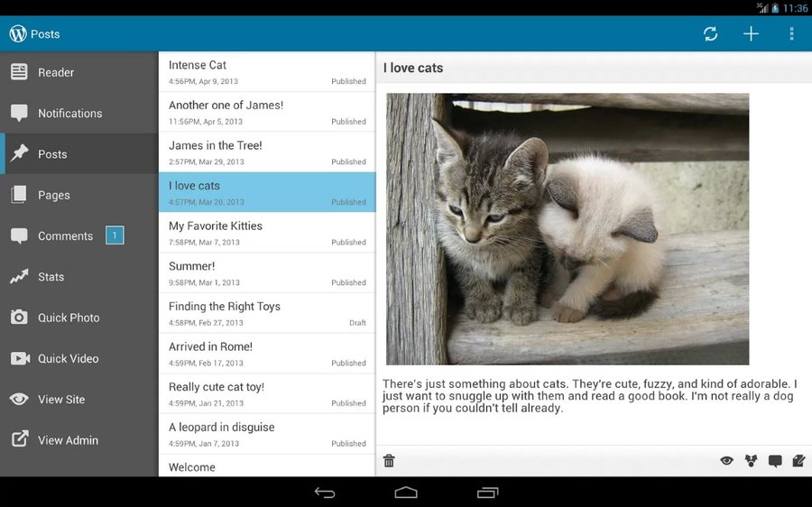812x507 pixels.
Task: Open the Intense Cat post
Action: tap(267, 71)
